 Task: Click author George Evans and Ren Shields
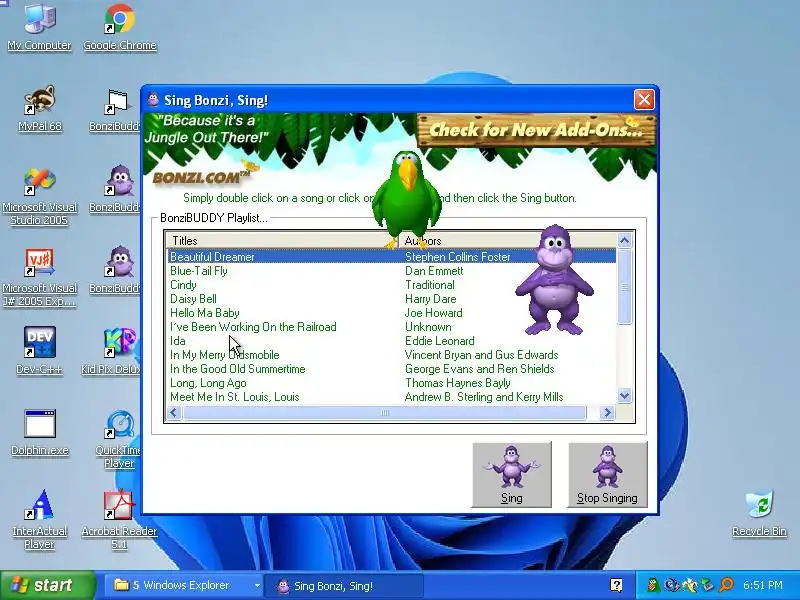click(x=480, y=369)
